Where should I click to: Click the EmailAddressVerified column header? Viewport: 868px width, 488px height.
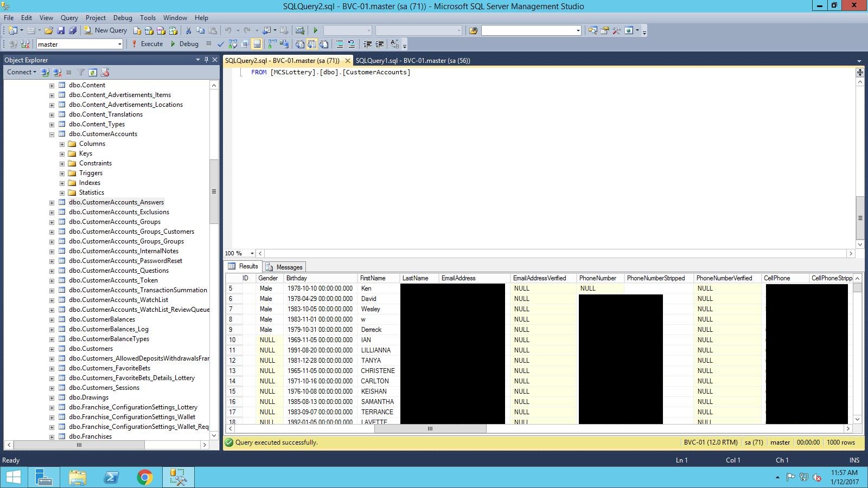(x=544, y=278)
